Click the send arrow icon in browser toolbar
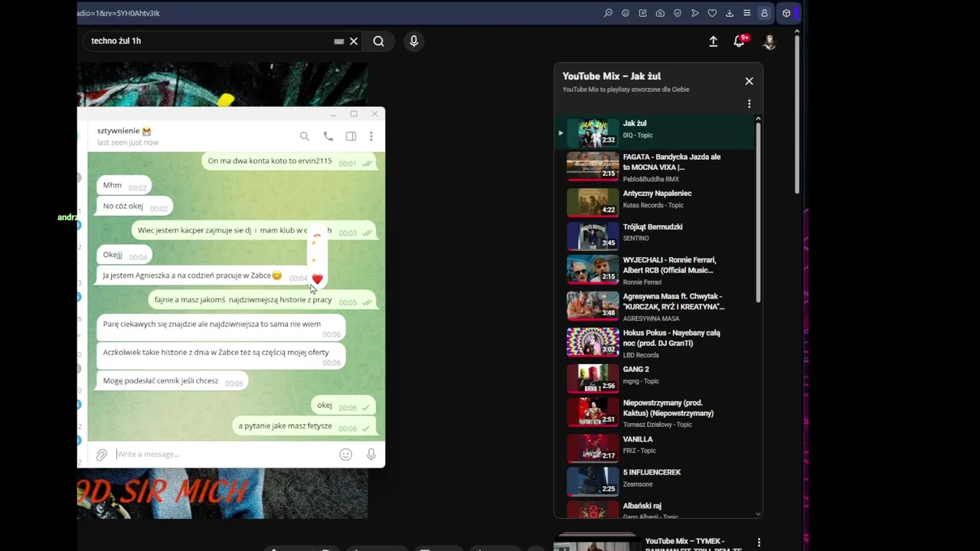The width and height of the screenshot is (980, 551). coord(695,13)
